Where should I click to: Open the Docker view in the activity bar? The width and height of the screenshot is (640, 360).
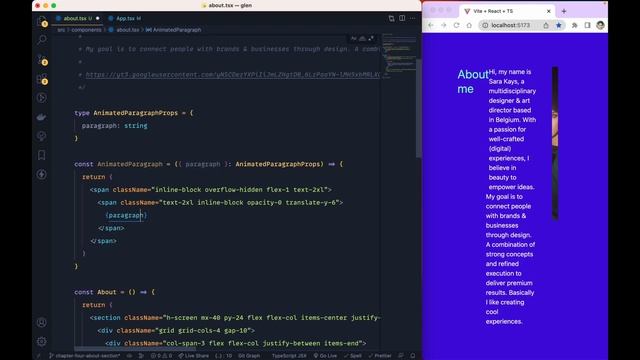point(42,117)
